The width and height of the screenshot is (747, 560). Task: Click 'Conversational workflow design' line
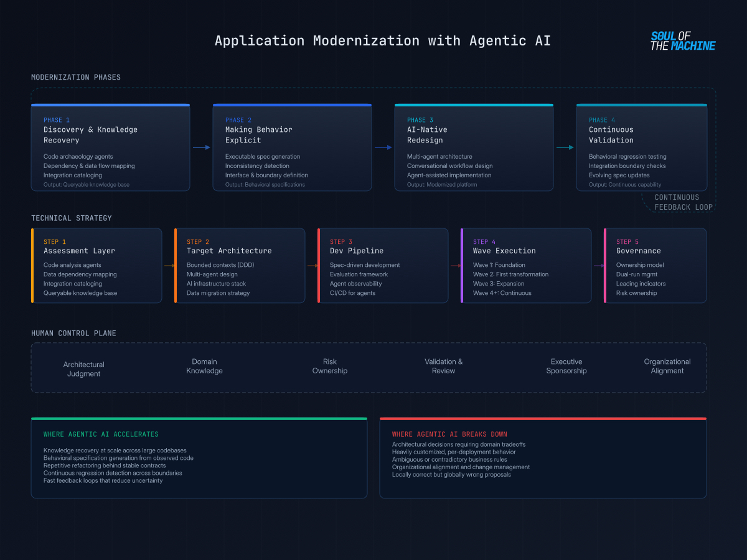pos(449,166)
